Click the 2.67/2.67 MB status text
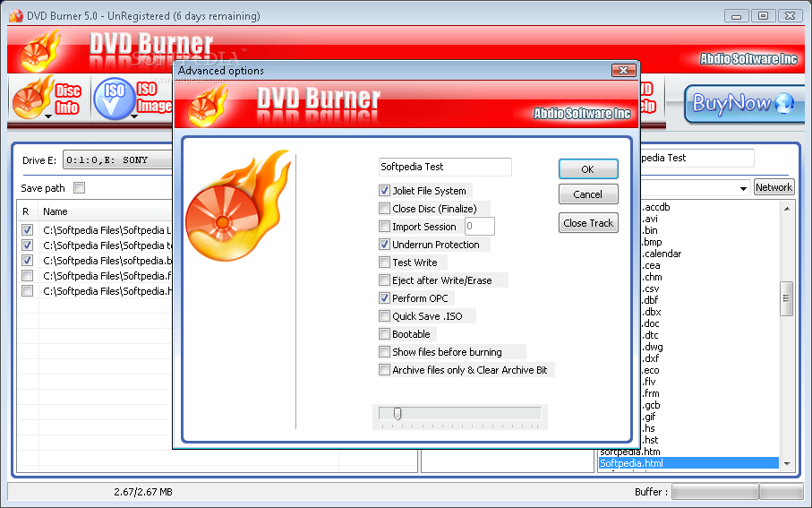Image resolution: width=812 pixels, height=508 pixels. [x=143, y=492]
